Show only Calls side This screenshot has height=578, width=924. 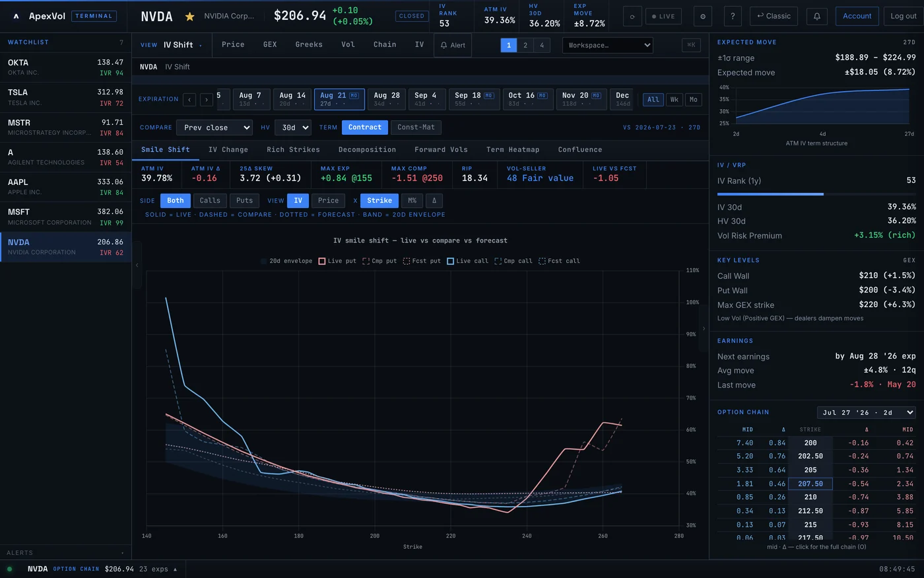pos(210,201)
